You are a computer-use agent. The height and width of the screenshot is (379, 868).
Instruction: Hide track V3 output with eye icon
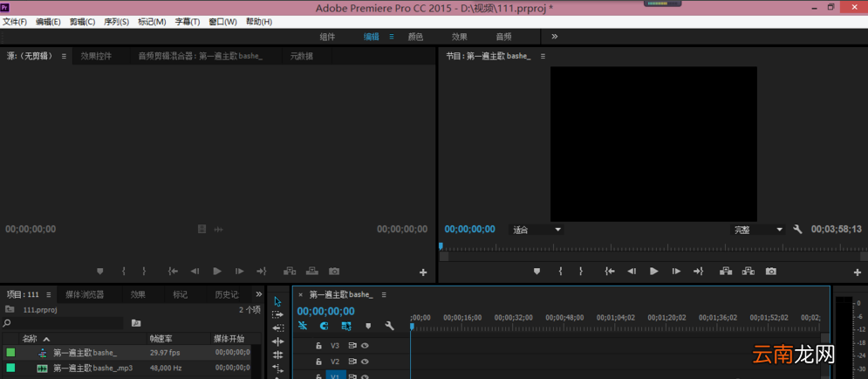pyautogui.click(x=365, y=345)
